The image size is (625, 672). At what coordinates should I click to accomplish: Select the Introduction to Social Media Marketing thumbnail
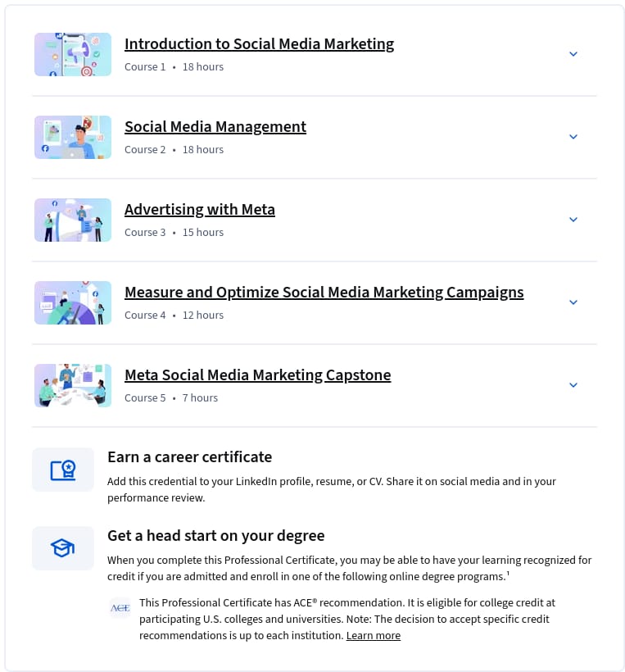73,54
